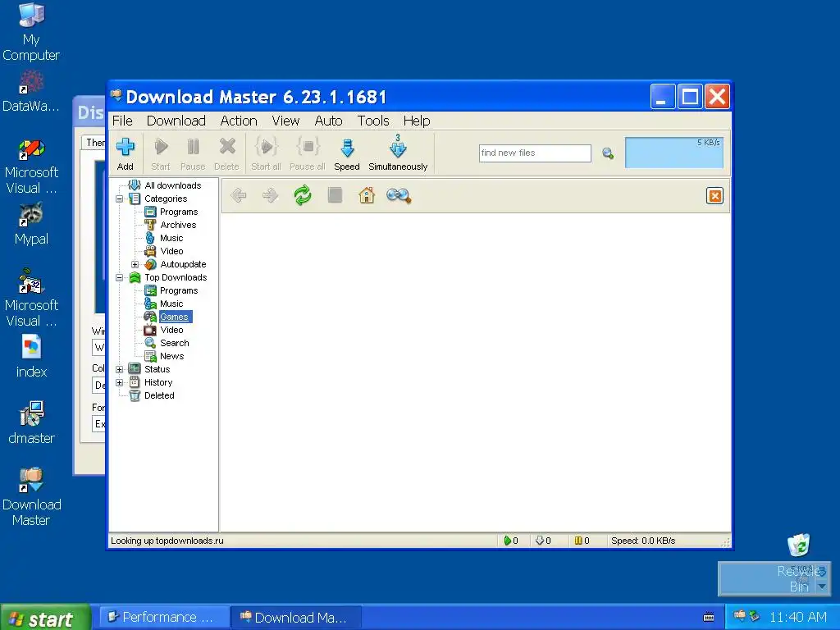The height and width of the screenshot is (630, 840).
Task: Open the Action menu
Action: tap(239, 121)
